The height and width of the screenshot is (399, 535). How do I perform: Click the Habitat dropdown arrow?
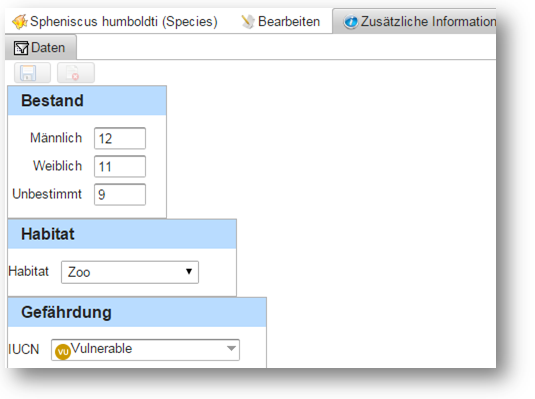click(189, 271)
